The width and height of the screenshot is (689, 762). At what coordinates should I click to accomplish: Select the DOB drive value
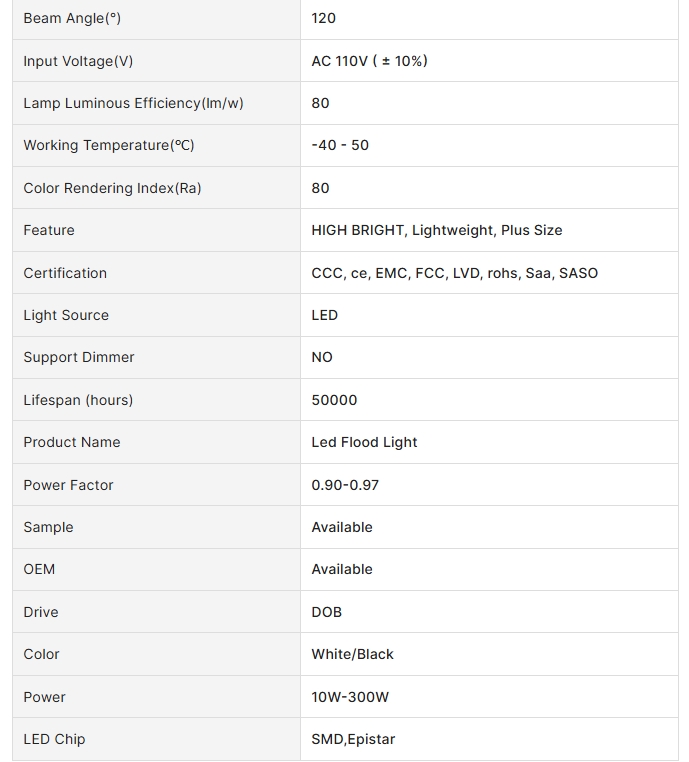click(327, 612)
